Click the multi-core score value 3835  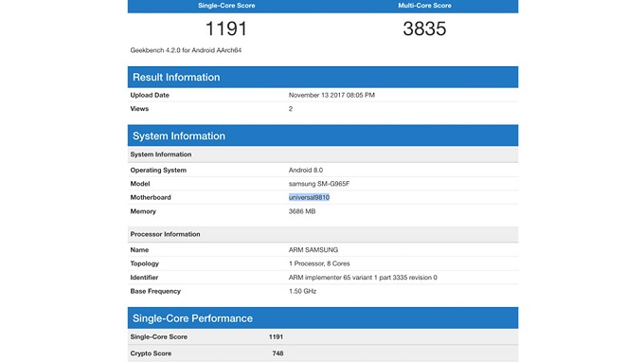[424, 28]
